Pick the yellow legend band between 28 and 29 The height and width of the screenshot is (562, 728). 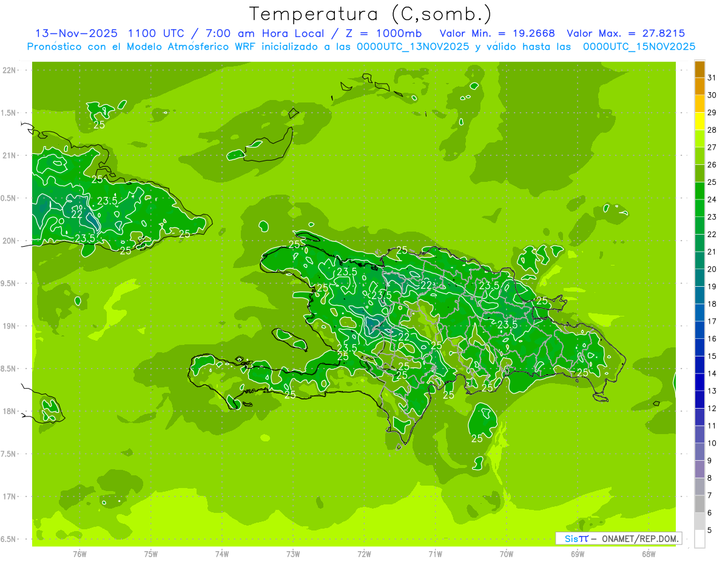pyautogui.click(x=699, y=121)
